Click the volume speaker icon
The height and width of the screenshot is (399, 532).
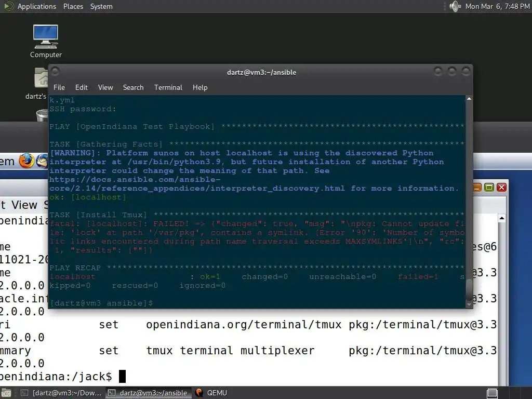point(455,6)
